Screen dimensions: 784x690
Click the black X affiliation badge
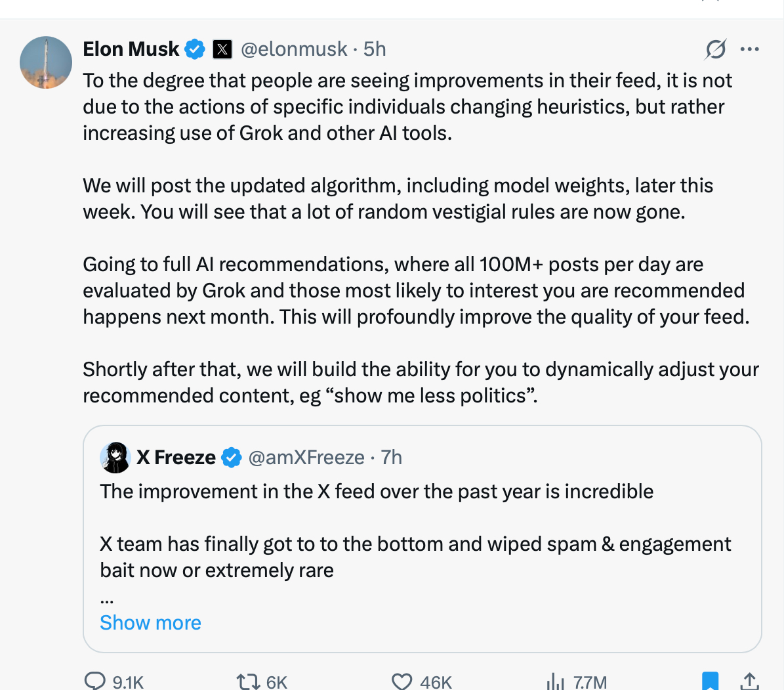pos(222,49)
